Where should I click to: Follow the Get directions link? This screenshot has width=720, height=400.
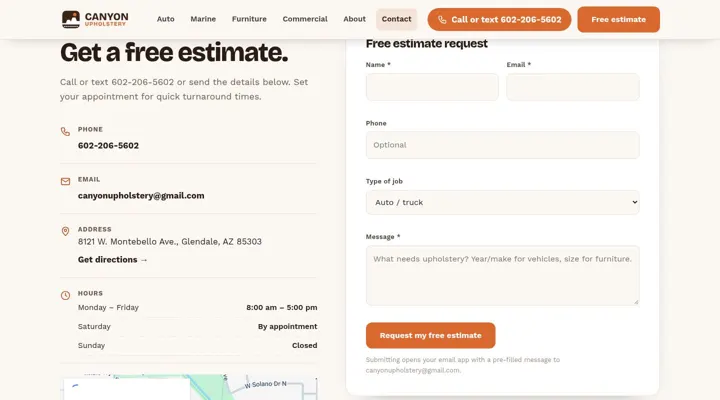click(112, 259)
